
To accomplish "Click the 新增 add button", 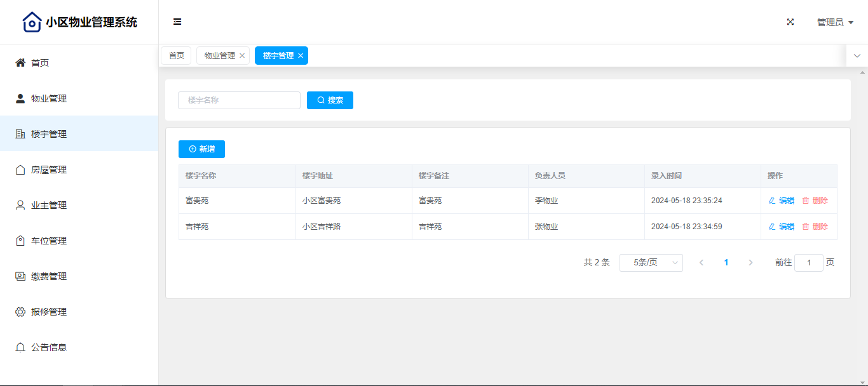I will pyautogui.click(x=201, y=149).
